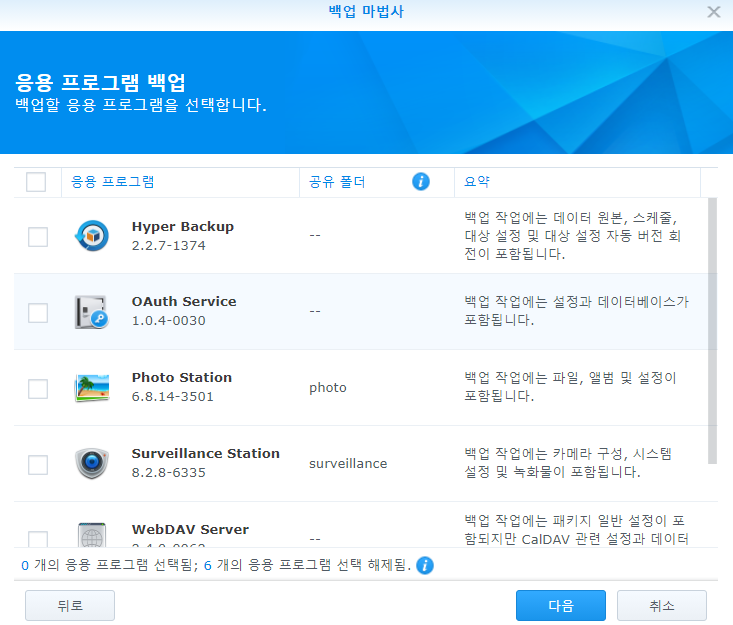Click version 6.8.14-3501 text
The height and width of the screenshot is (625, 733).
click(x=172, y=396)
